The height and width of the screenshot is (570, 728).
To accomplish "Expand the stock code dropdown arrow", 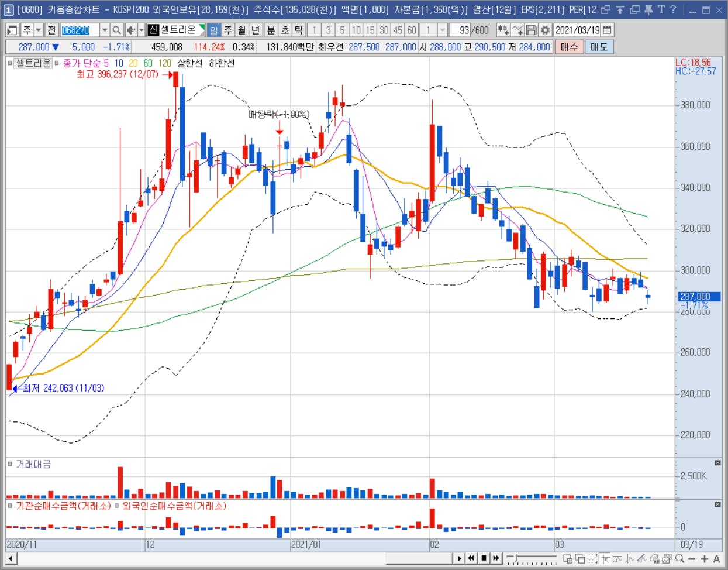I will point(104,30).
